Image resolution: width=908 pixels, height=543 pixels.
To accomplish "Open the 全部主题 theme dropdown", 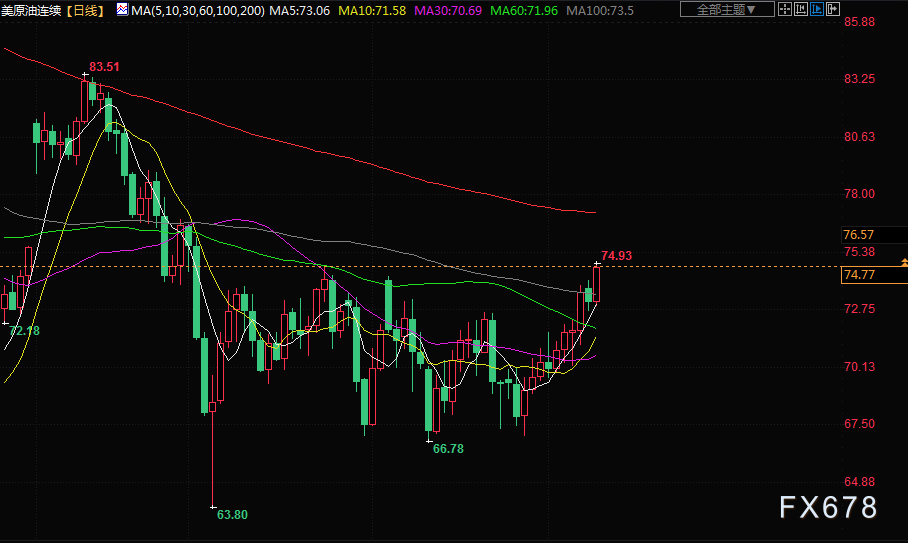I will click(727, 9).
